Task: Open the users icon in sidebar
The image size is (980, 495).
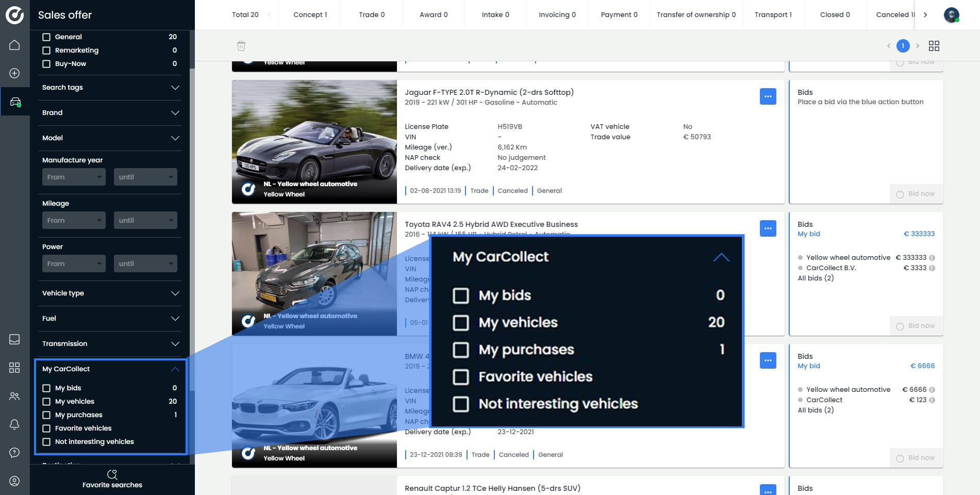Action: click(14, 396)
